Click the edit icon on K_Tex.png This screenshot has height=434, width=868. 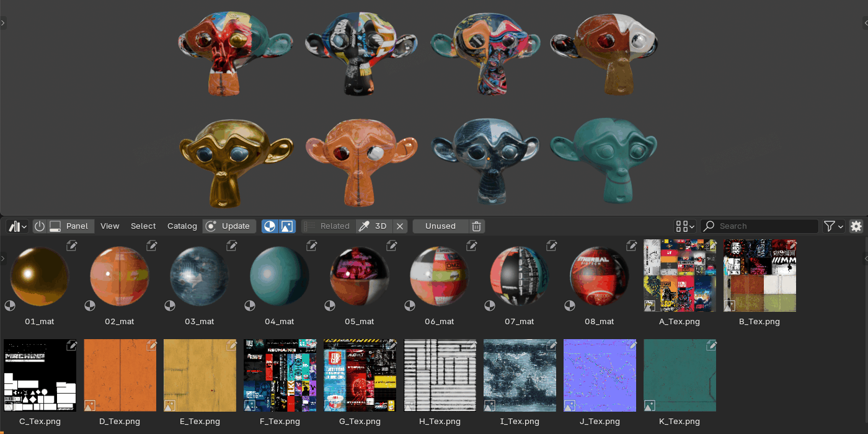pyautogui.click(x=712, y=345)
